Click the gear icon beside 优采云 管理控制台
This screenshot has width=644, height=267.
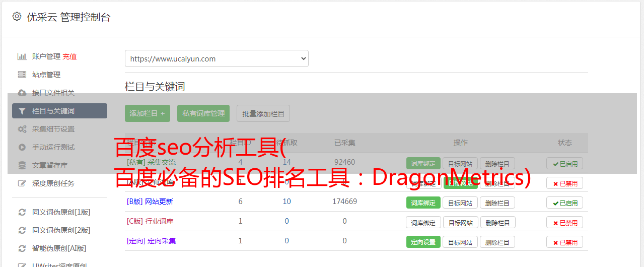click(x=17, y=17)
